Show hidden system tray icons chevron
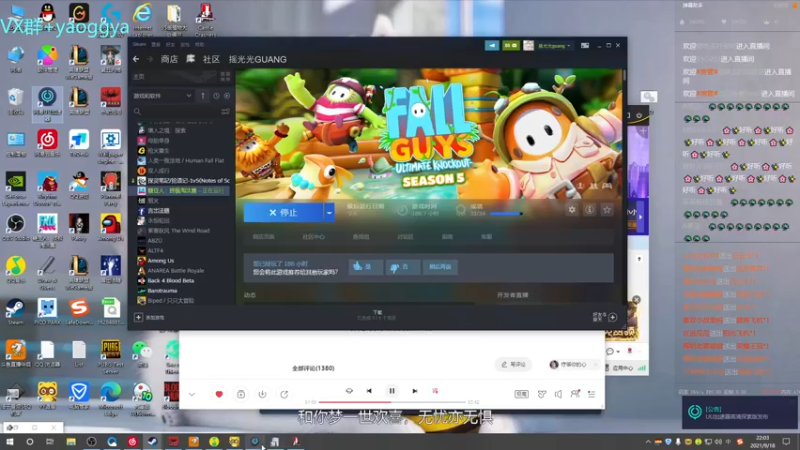This screenshot has width=800, height=450. pos(648,442)
